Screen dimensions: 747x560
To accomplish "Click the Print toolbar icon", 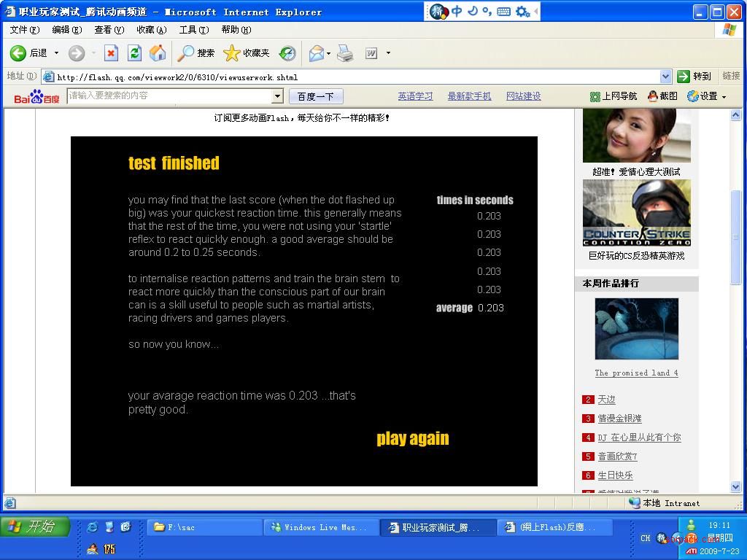I will click(x=345, y=52).
